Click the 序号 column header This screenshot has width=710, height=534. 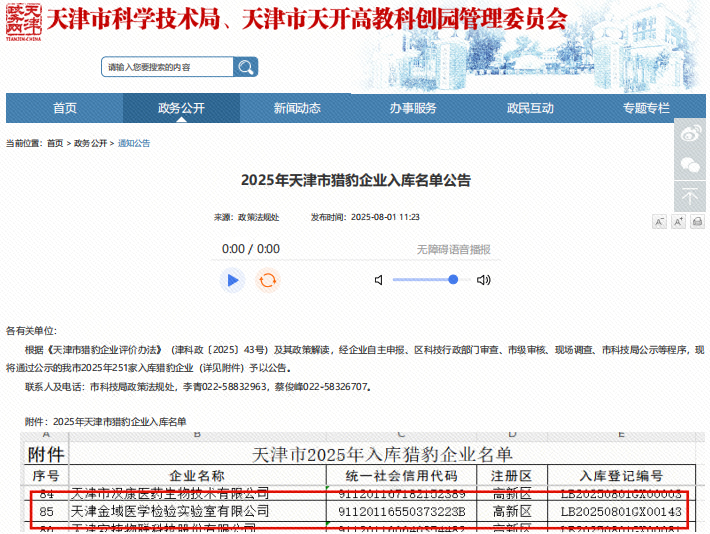click(46, 476)
